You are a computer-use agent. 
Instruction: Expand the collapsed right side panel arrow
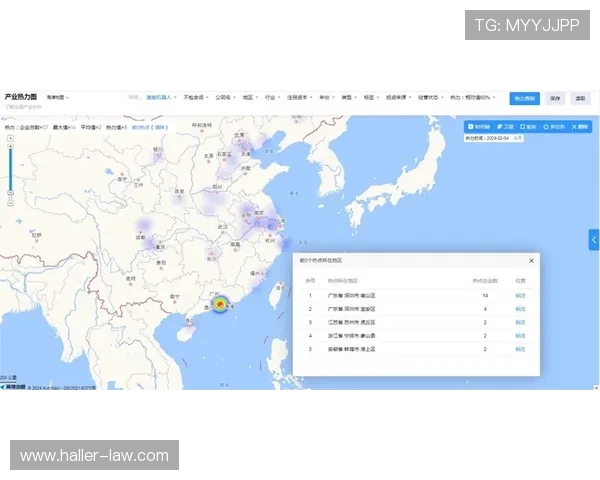pos(594,240)
